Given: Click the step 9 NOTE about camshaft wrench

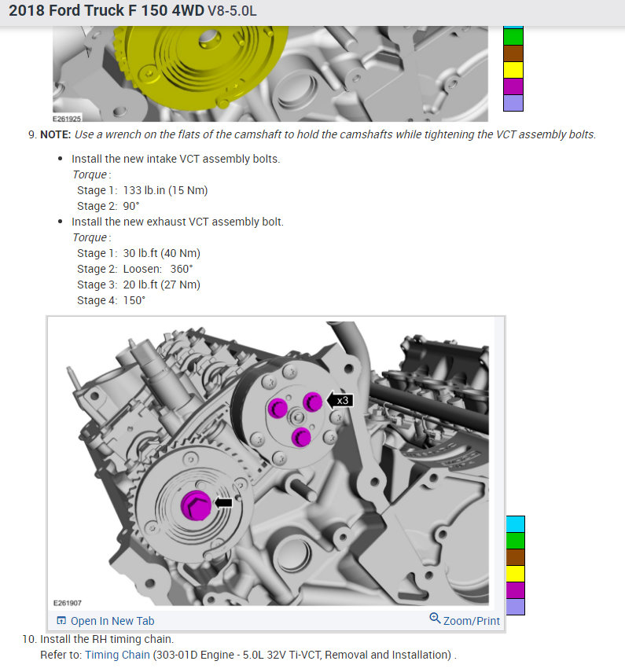Looking at the screenshot, I should (x=318, y=134).
